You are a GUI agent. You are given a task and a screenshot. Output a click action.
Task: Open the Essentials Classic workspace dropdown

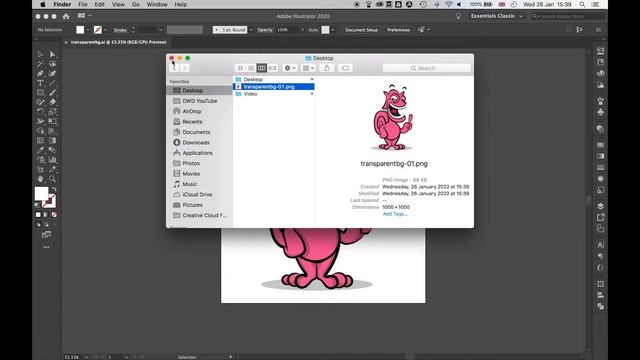[496, 16]
